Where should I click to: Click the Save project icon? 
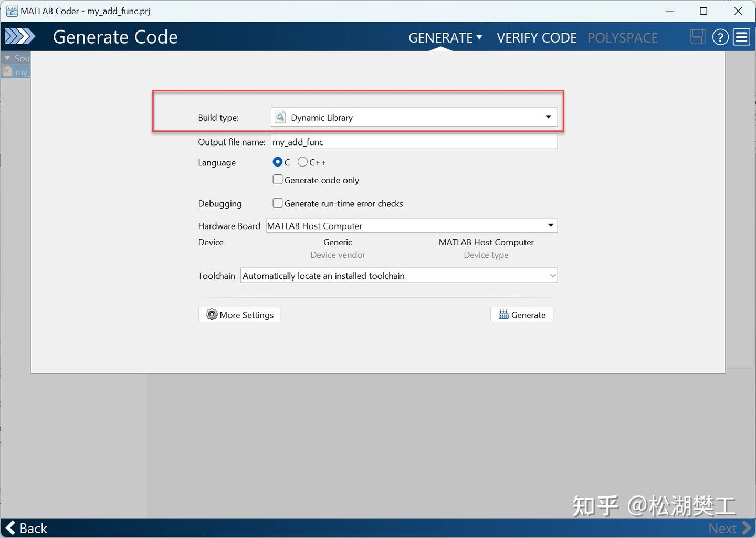click(x=697, y=37)
